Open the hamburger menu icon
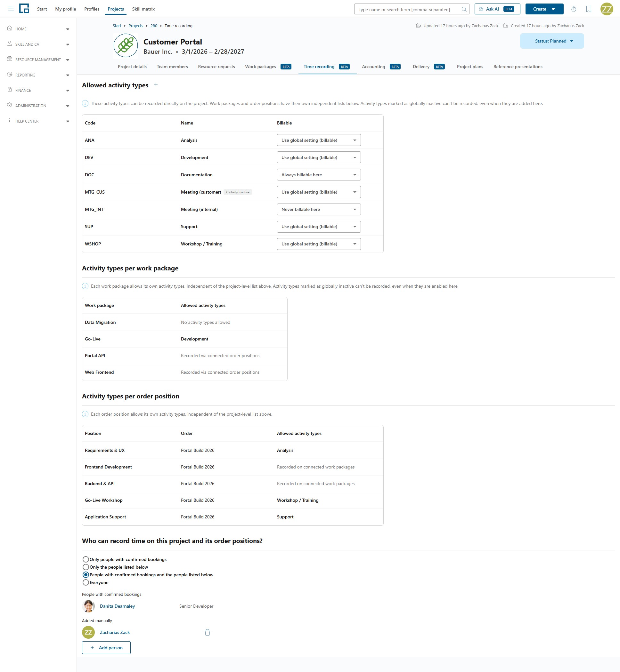This screenshot has height=672, width=620. click(x=11, y=9)
